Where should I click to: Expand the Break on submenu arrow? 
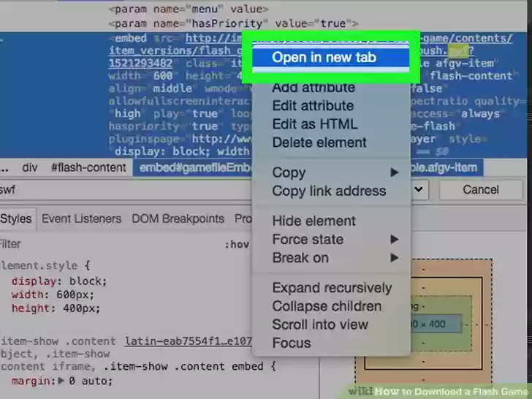395,258
